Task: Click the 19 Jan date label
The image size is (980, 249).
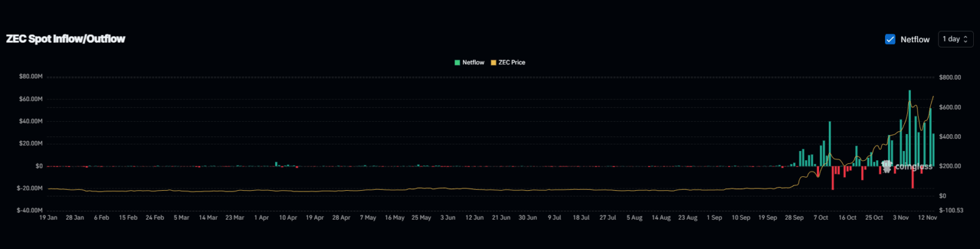Action: 48,218
